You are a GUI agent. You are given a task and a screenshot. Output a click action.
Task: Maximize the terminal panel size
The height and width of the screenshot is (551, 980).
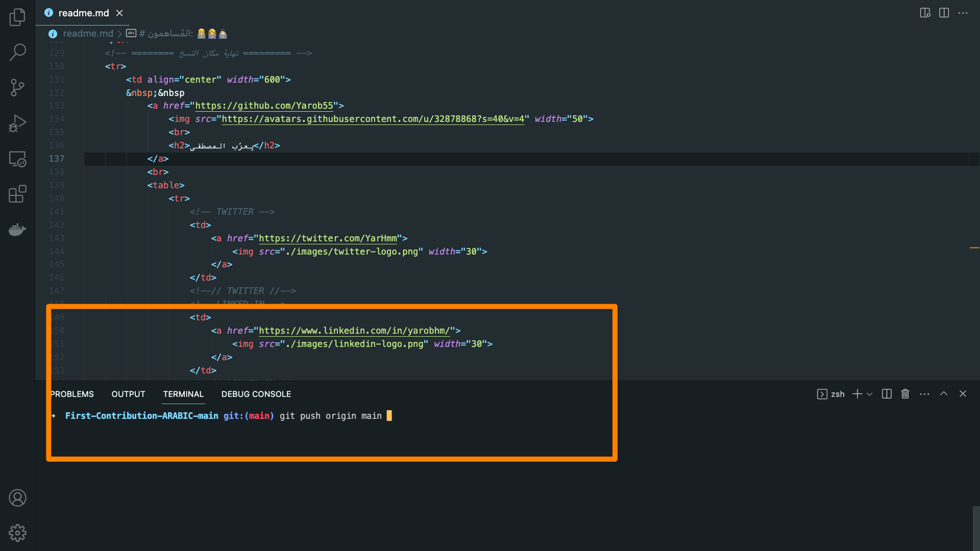point(944,394)
